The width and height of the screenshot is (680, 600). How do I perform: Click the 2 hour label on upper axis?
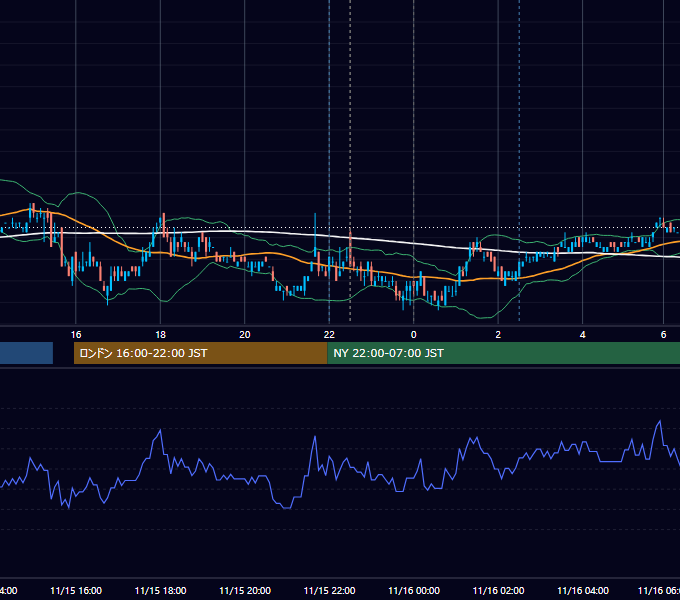[498, 334]
